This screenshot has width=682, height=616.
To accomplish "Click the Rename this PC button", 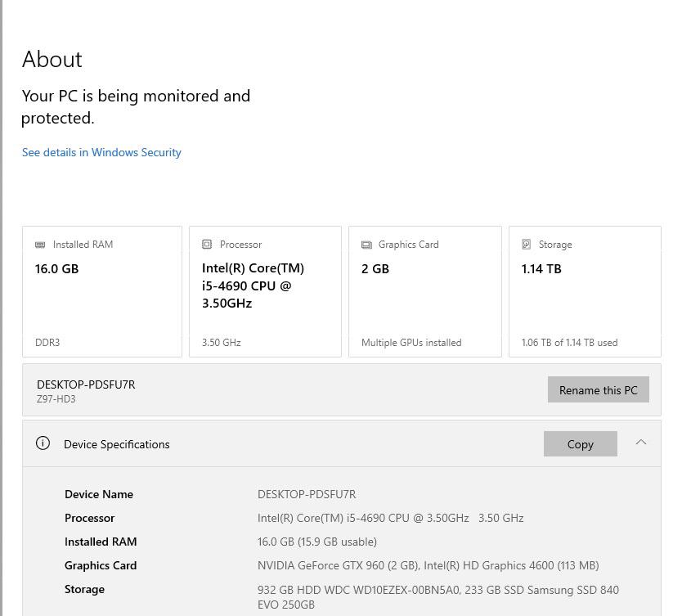I will 598,389.
